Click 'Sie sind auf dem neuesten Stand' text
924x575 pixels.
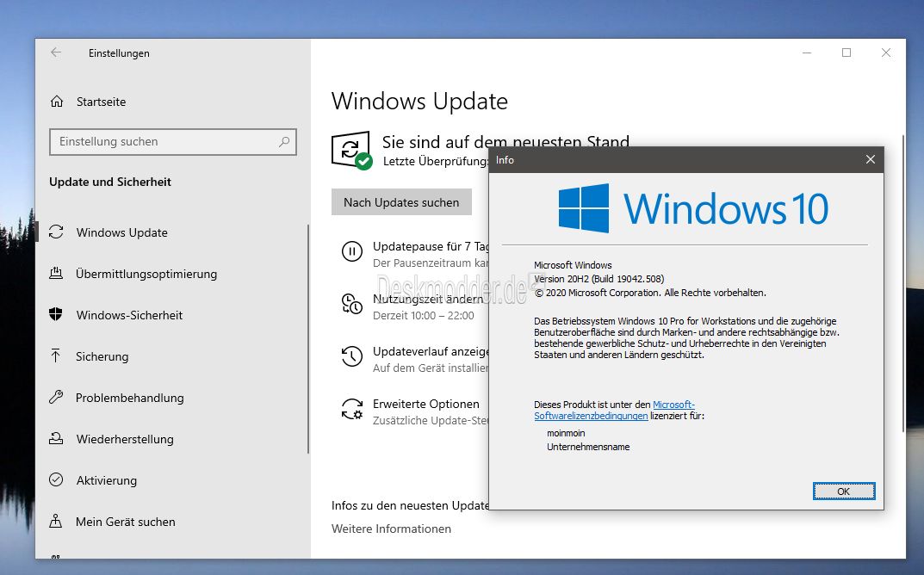point(505,141)
